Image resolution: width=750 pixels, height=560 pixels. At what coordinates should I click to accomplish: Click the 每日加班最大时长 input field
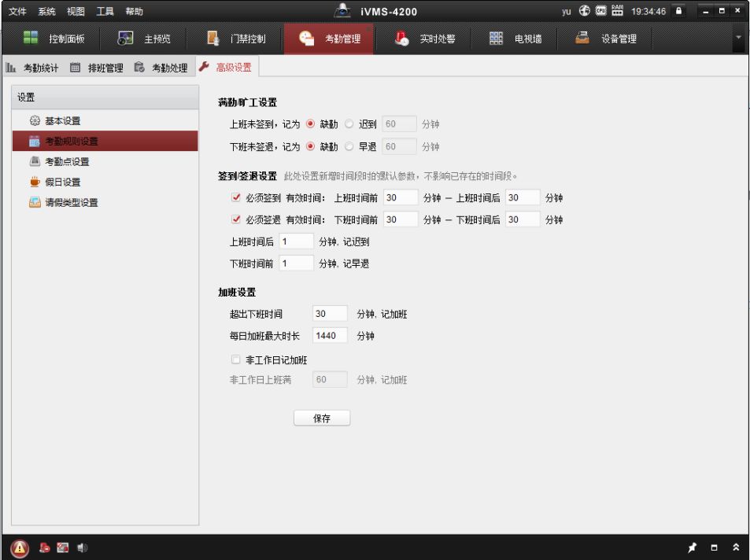330,336
